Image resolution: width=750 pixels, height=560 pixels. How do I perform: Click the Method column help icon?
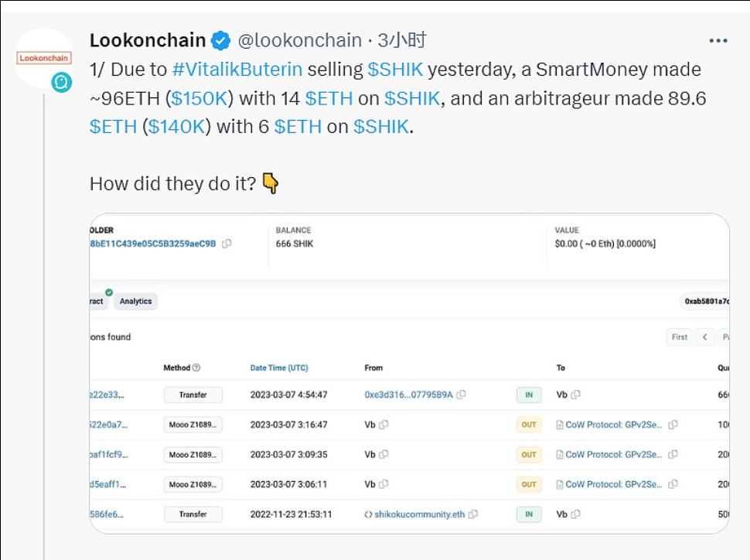(x=196, y=368)
